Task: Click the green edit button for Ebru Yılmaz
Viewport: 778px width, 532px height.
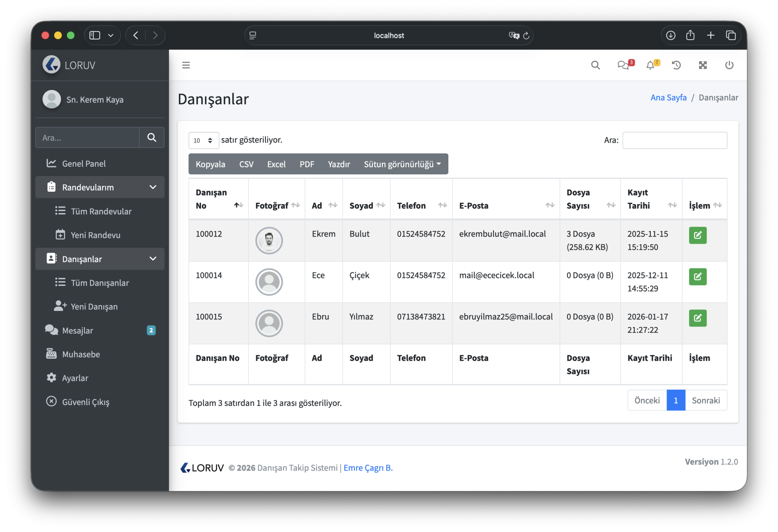Action: [x=697, y=318]
